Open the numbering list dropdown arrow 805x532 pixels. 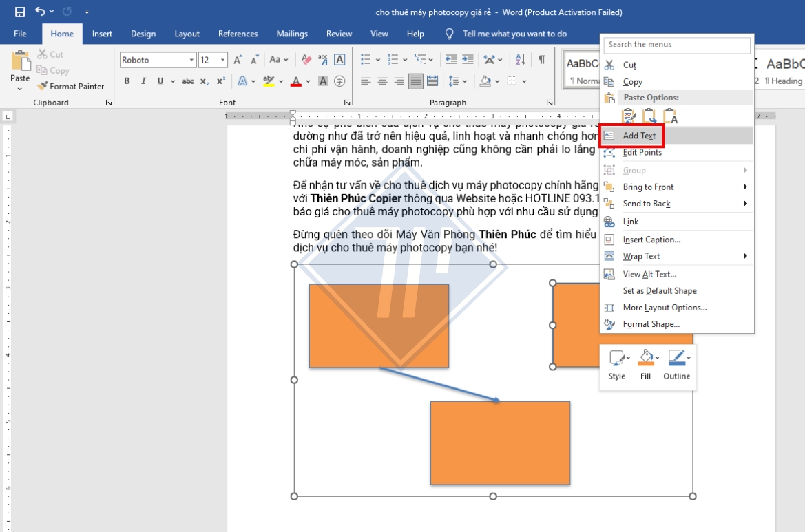[x=405, y=60]
